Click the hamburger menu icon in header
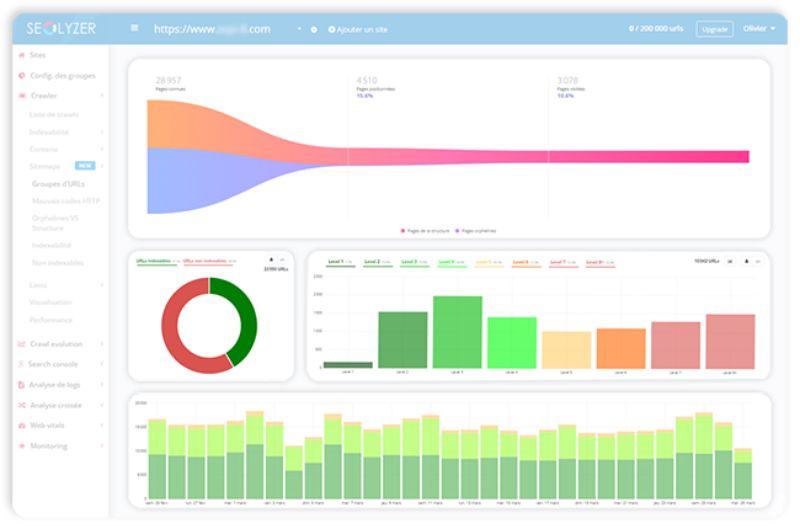The width and height of the screenshot is (800, 530). tap(135, 29)
